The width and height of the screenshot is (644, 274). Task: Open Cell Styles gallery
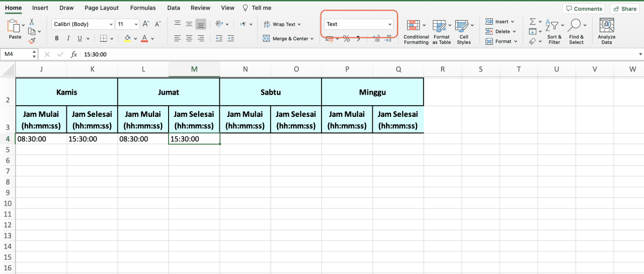click(463, 32)
